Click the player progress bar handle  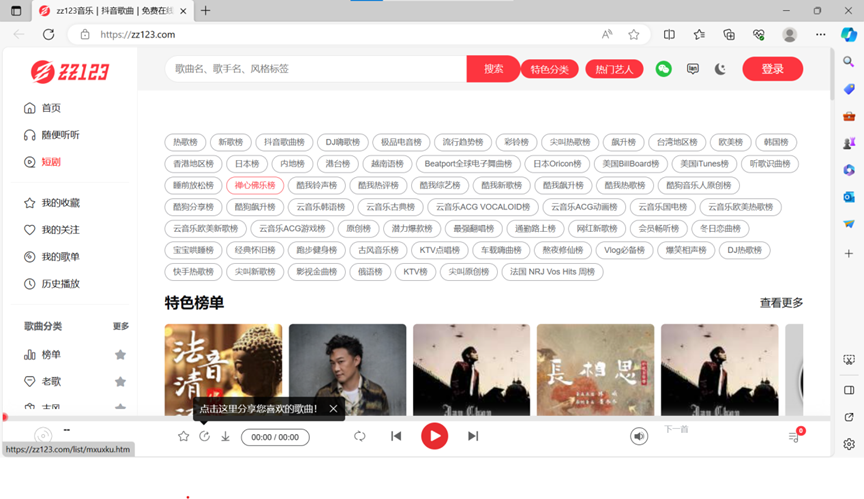point(5,417)
